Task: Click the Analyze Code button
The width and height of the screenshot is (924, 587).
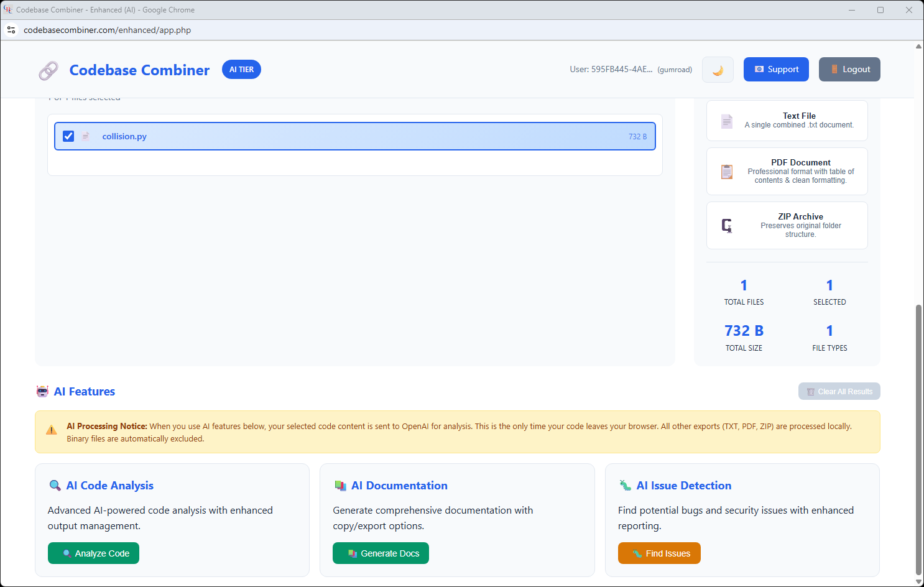Action: (x=93, y=553)
